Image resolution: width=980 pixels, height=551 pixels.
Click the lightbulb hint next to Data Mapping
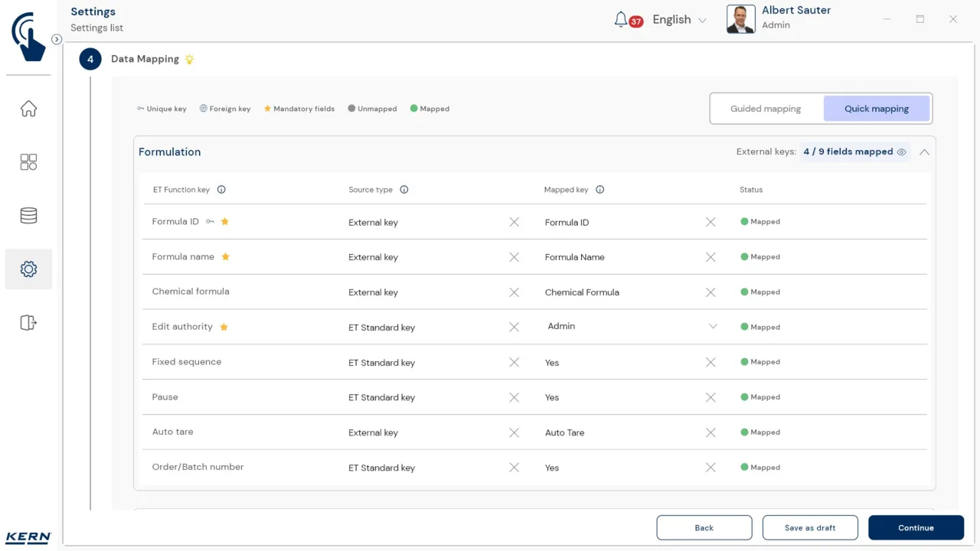(190, 59)
